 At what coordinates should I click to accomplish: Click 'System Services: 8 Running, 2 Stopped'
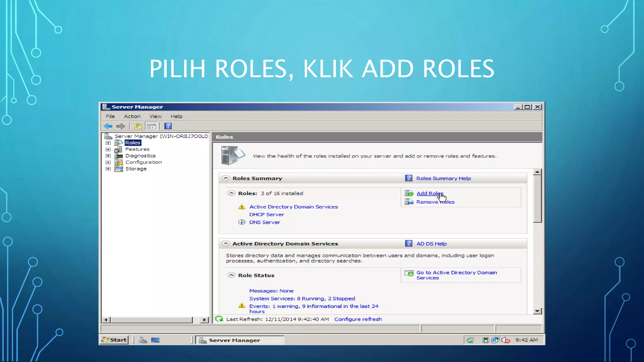(x=302, y=299)
